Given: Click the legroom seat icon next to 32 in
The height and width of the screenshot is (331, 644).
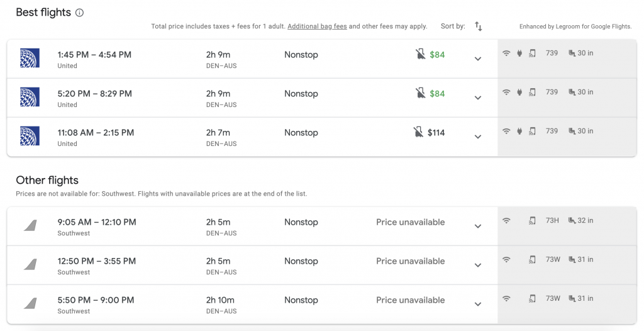Looking at the screenshot, I should point(572,220).
